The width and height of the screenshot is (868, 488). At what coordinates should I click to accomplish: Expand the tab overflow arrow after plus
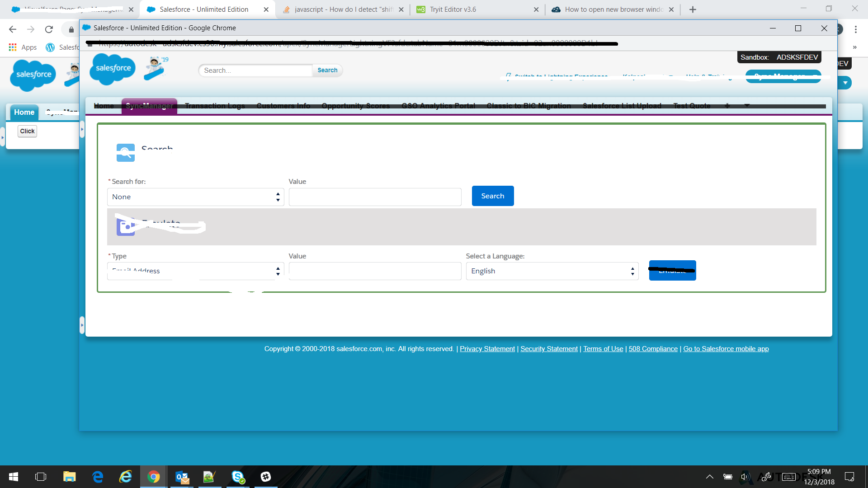click(x=747, y=105)
